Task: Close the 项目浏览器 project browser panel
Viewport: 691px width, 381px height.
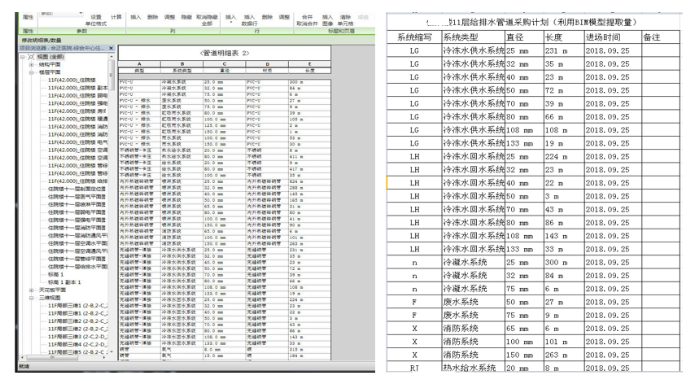Action: tap(111, 48)
